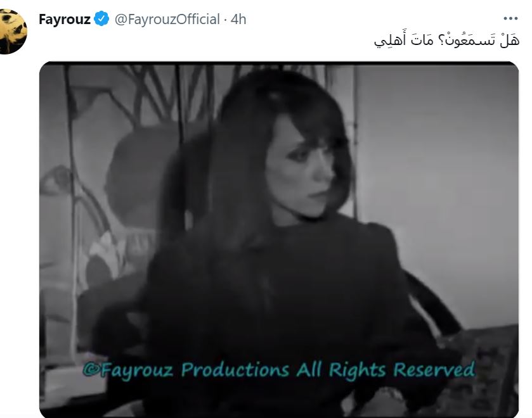Click the word "Reserved" in the video watermark
The width and height of the screenshot is (532, 418).
coord(434,369)
